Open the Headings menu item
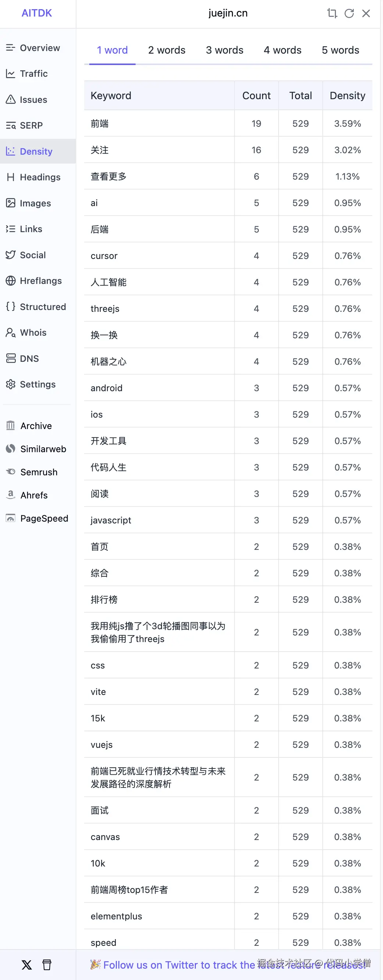Viewport: 383px width, 980px height. [40, 177]
